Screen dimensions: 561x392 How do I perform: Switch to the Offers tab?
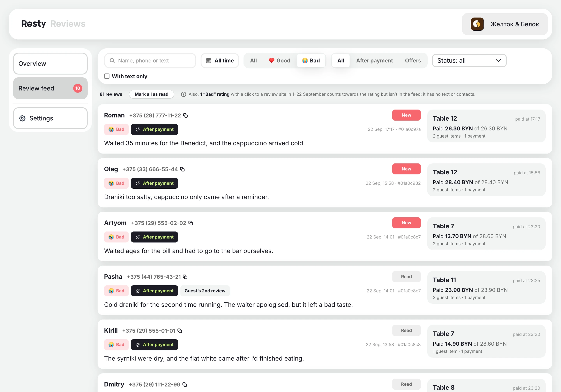click(413, 60)
